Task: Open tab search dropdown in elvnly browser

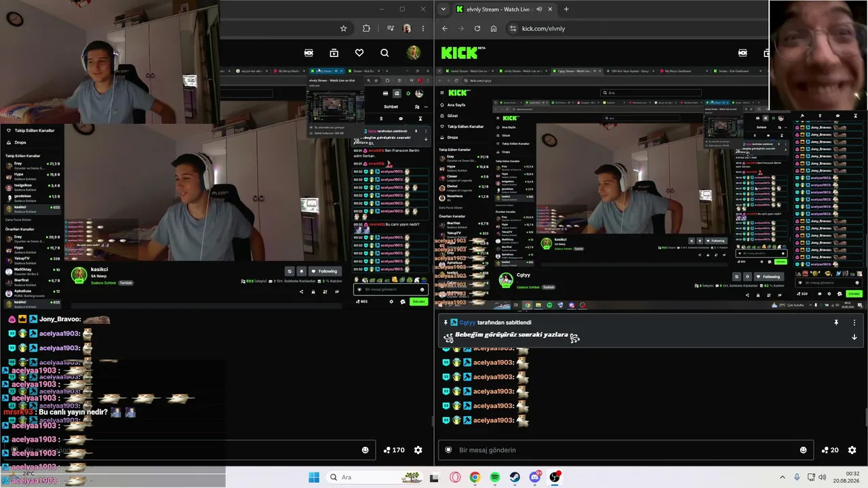Action: click(x=443, y=9)
